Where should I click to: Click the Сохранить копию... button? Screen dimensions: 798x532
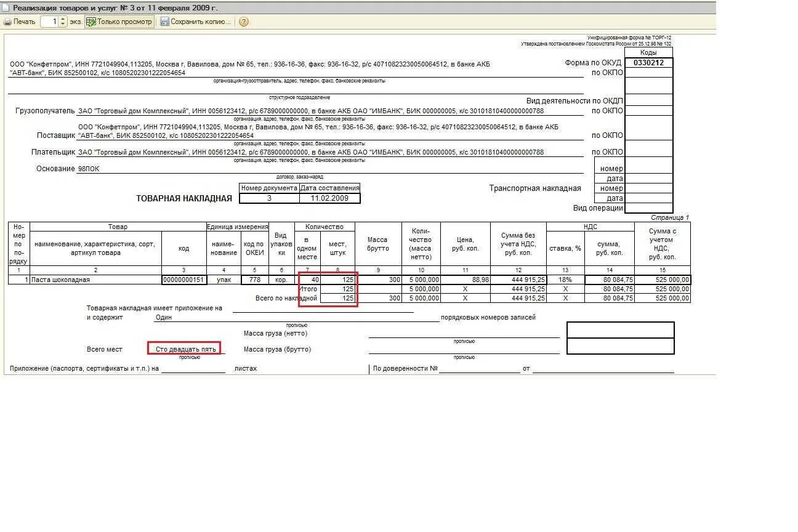[196, 22]
